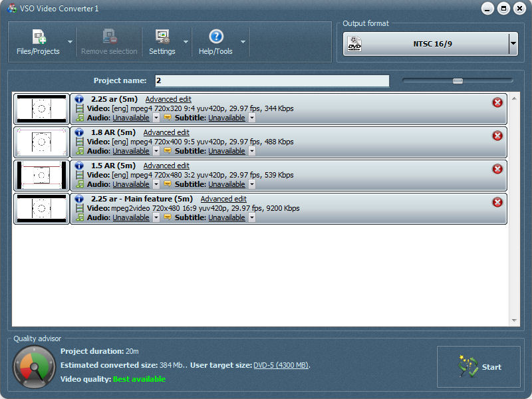This screenshot has width=532, height=399.
Task: Expand the Files/Projects dropdown arrow
Action: [x=70, y=42]
